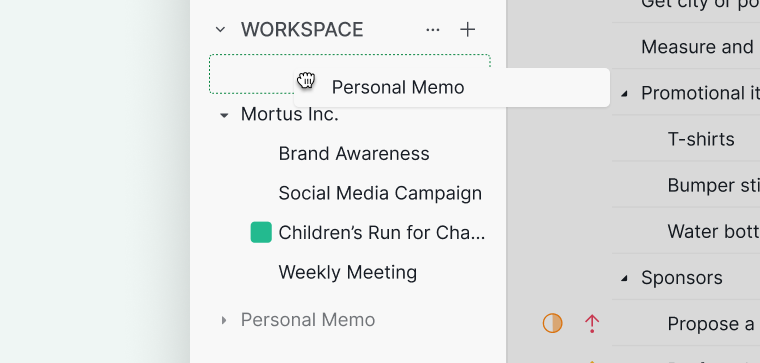Screen dimensions: 760x363
Task: Click the green Children's Run project color square
Action: 261,232
